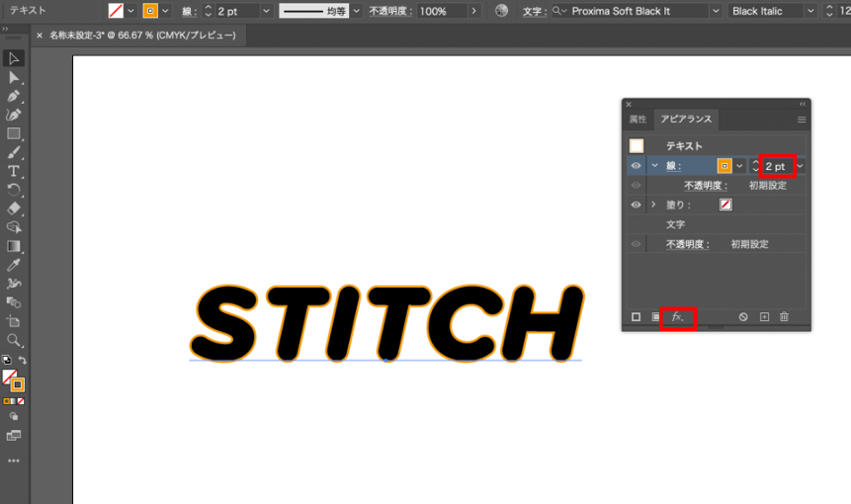Screen dimensions: 851x504
Task: Select the Artboard tool
Action: coord(14,321)
